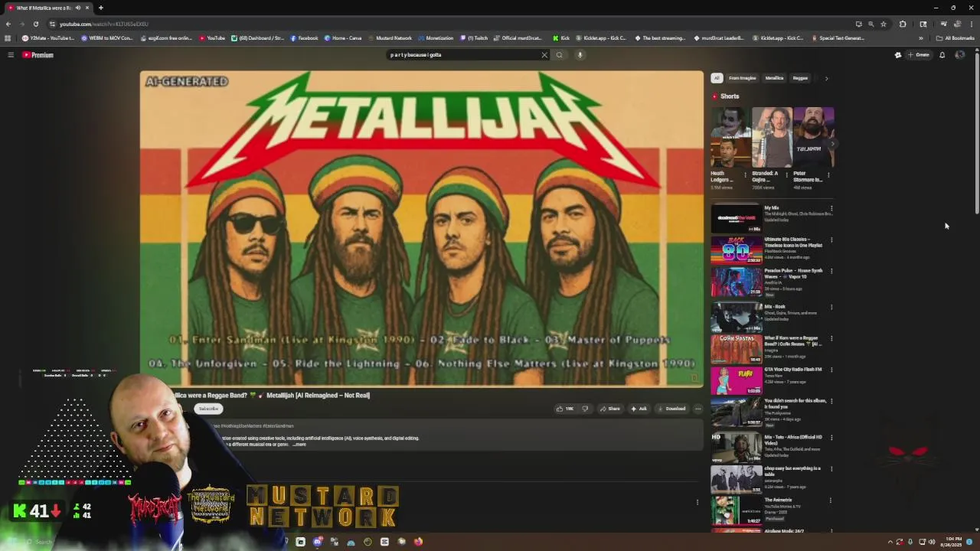The width and height of the screenshot is (980, 551).
Task: Show the All Bookmarks folder
Action: tap(955, 38)
